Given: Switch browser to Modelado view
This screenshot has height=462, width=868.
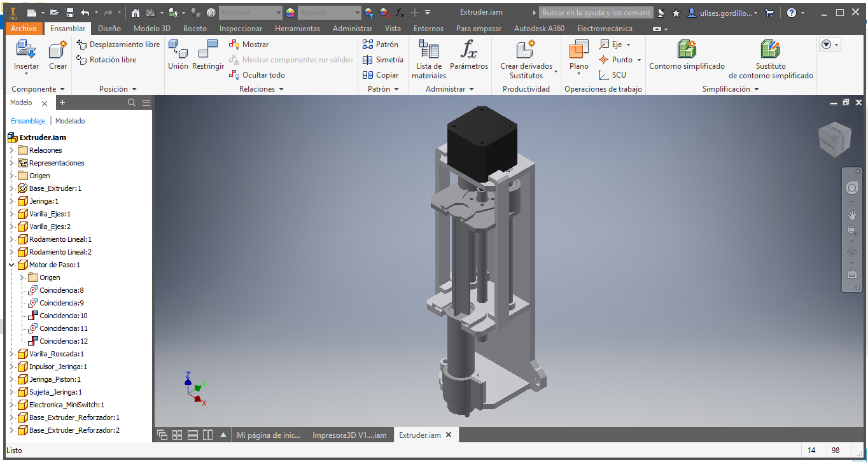Looking at the screenshot, I should pos(70,121).
